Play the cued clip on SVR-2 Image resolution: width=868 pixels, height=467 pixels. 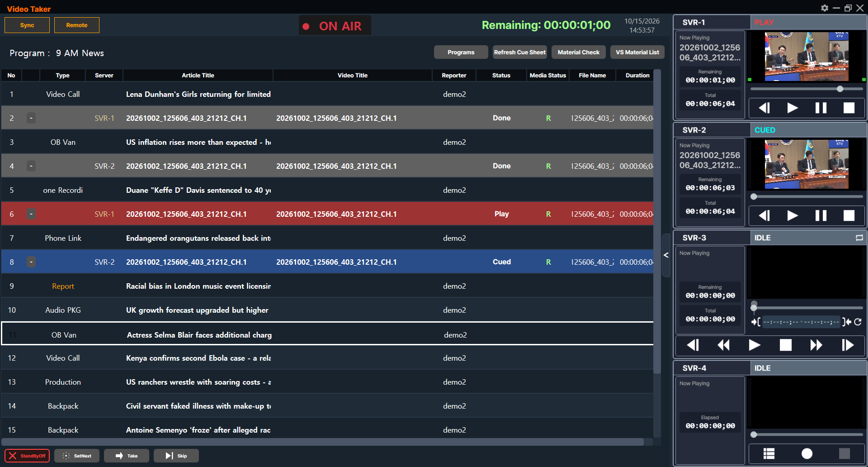793,215
